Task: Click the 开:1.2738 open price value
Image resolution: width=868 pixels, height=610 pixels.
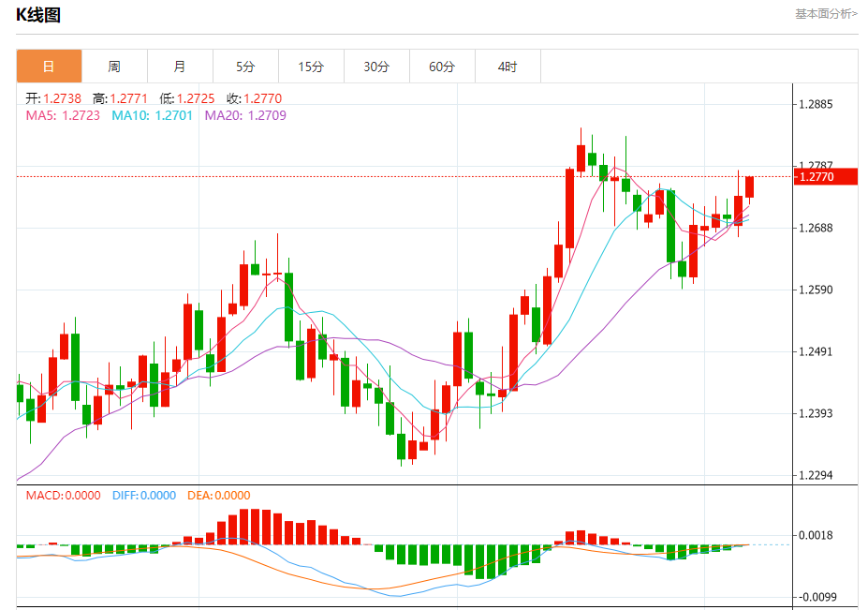Action: coord(53,98)
